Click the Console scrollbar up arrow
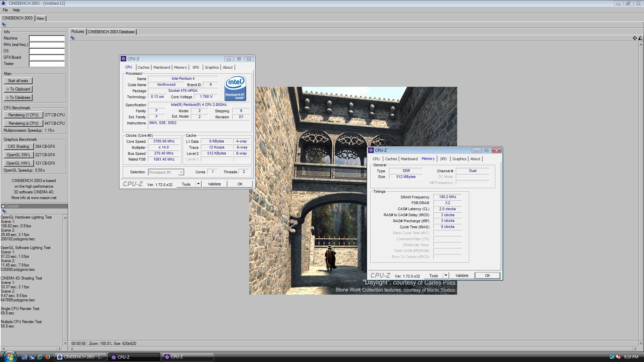644x362 pixels. [x=65, y=218]
